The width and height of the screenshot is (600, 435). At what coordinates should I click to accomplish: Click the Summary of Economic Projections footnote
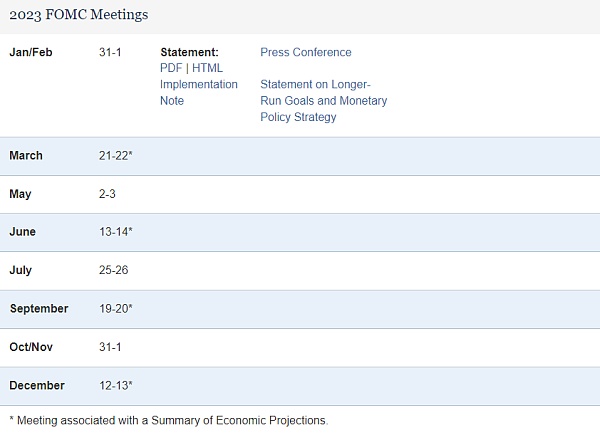(x=168, y=420)
